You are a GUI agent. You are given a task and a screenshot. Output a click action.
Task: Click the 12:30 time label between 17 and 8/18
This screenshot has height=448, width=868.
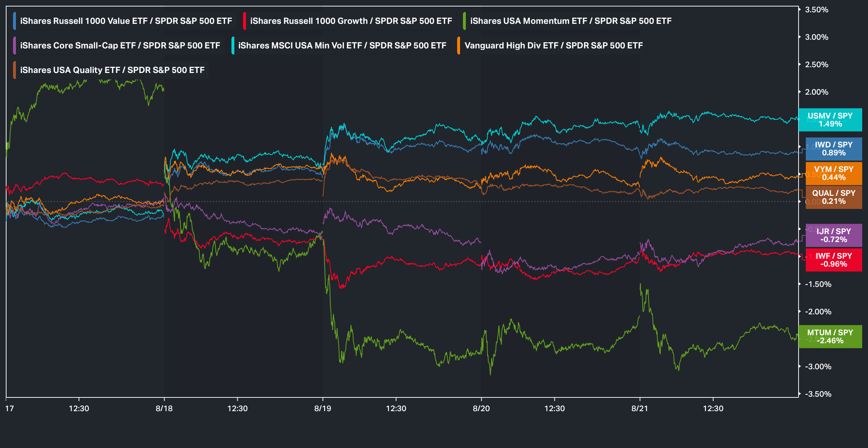(x=79, y=409)
